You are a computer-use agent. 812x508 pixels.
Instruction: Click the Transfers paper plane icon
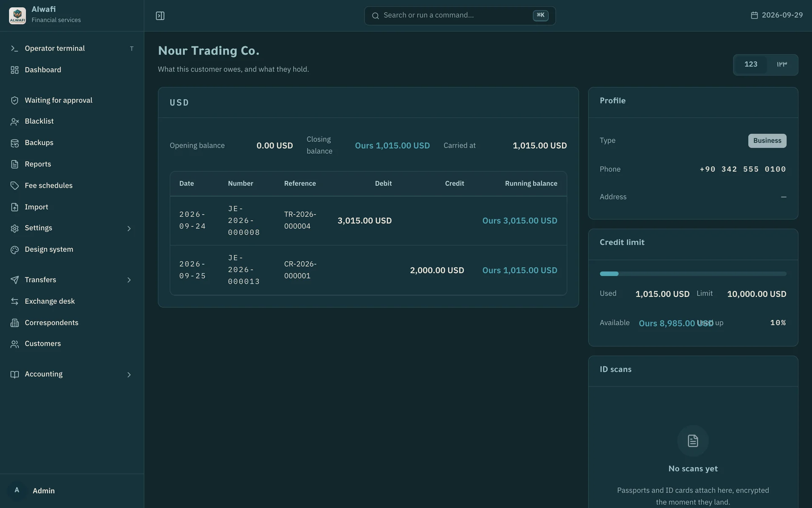[14, 280]
